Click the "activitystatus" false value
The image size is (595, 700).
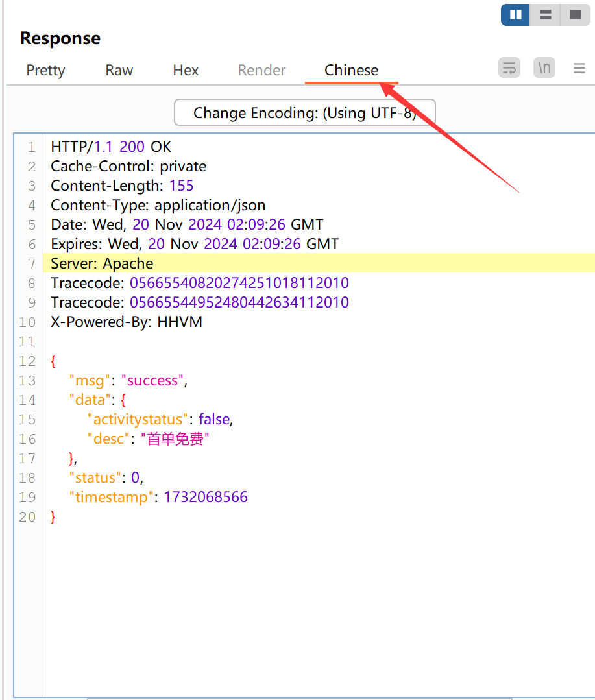(x=214, y=420)
